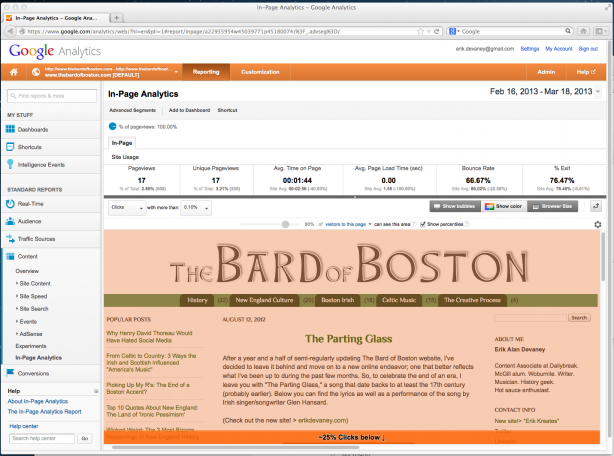
Task: Uncheck Show percentiles checkbox
Action: [x=423, y=224]
